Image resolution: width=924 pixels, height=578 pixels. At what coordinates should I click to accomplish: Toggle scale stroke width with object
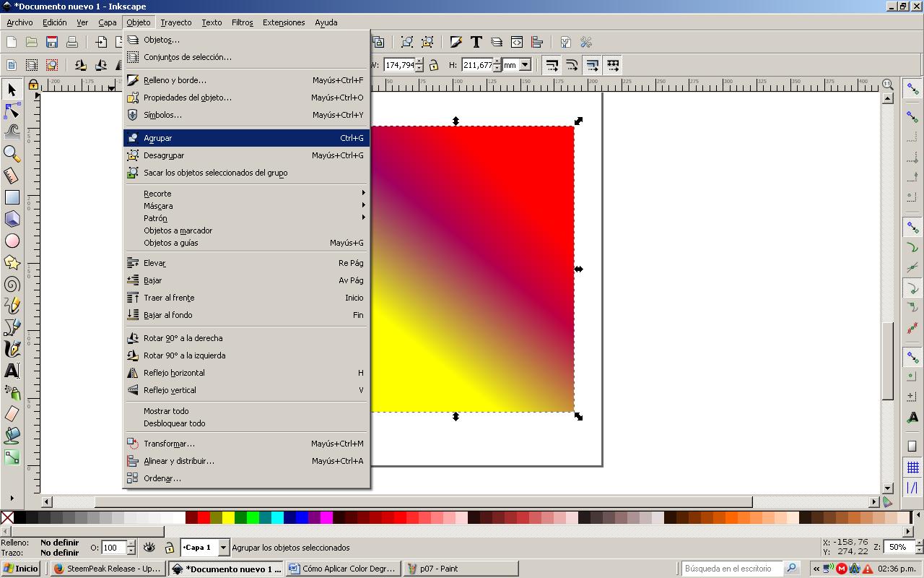[x=552, y=65]
